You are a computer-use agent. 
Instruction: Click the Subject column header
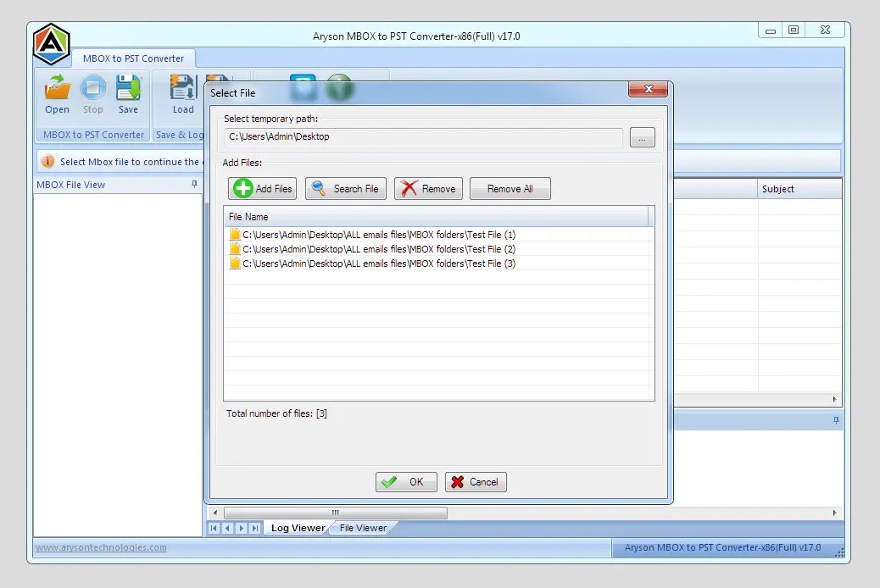click(x=799, y=189)
